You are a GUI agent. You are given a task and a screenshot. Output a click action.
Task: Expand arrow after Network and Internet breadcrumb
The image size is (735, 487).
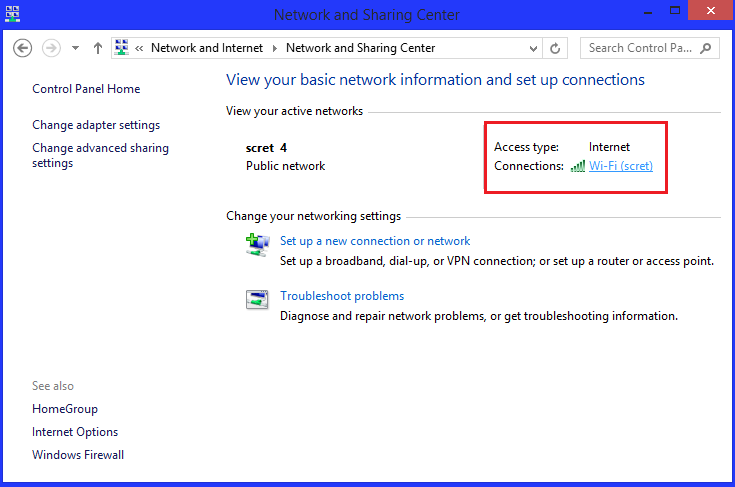tap(275, 48)
